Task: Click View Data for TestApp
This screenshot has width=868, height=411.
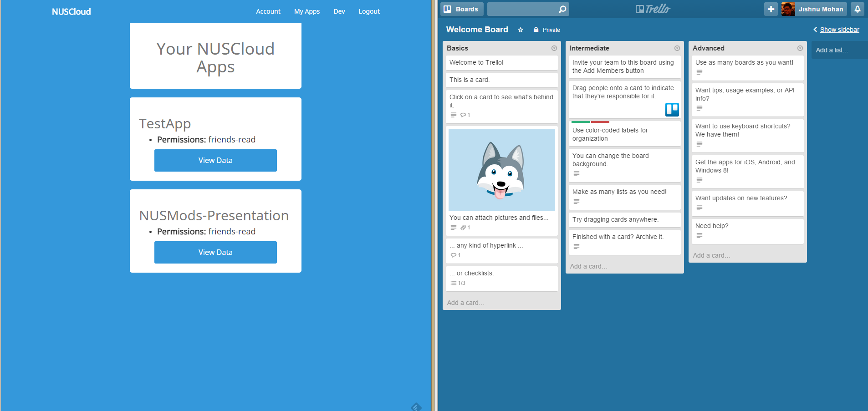Action: click(215, 160)
